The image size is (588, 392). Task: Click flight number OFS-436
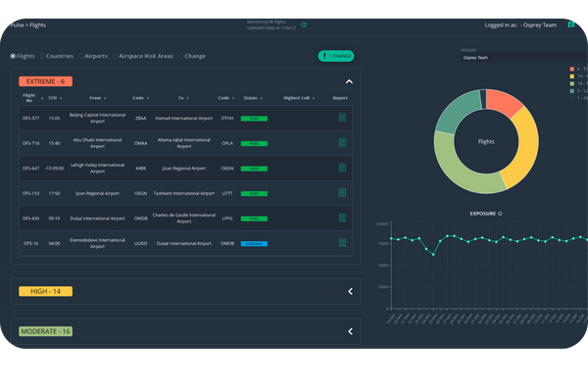click(30, 219)
